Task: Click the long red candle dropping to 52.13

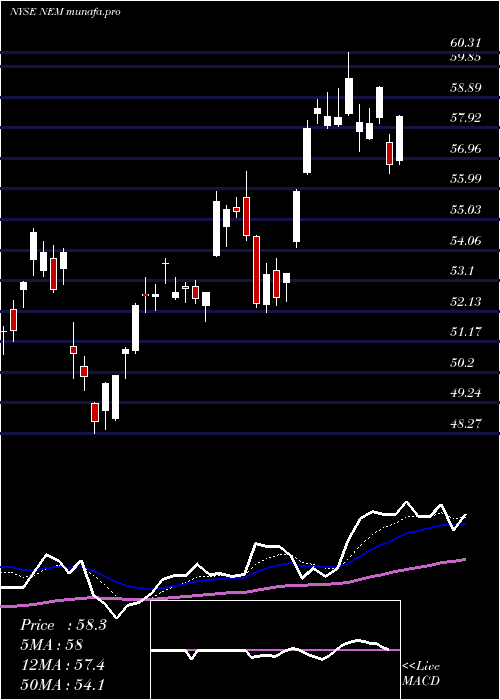Action: click(x=256, y=270)
